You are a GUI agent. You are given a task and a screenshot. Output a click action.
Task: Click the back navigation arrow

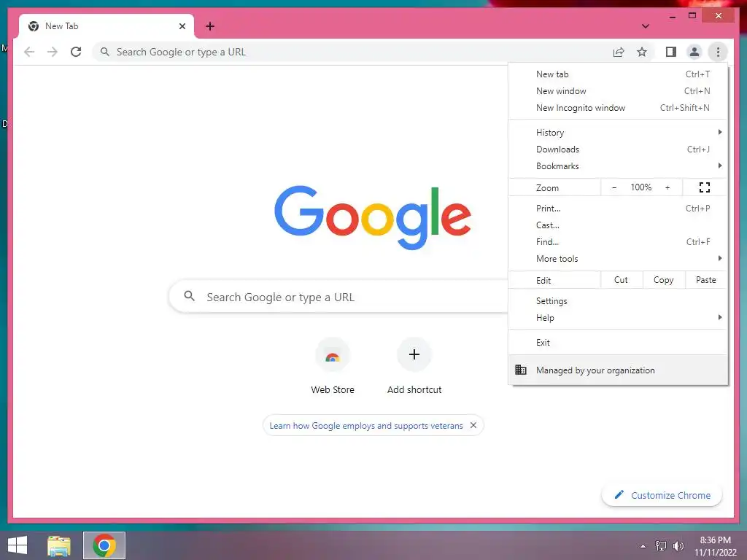coord(29,52)
